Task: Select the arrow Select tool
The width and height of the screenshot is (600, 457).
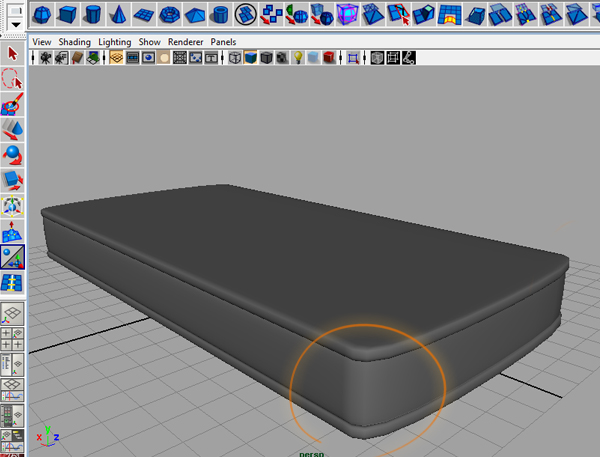Action: point(13,53)
